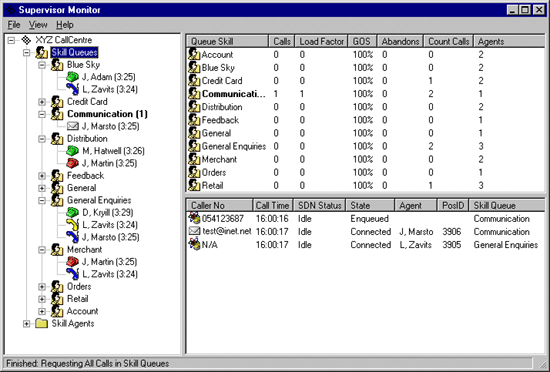
Task: Click General Enquiries row icon in table
Action: pyautogui.click(x=194, y=146)
